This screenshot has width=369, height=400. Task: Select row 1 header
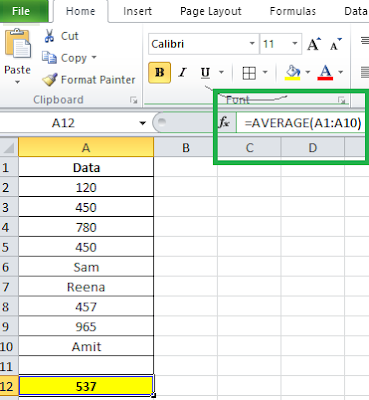pyautogui.click(x=9, y=167)
